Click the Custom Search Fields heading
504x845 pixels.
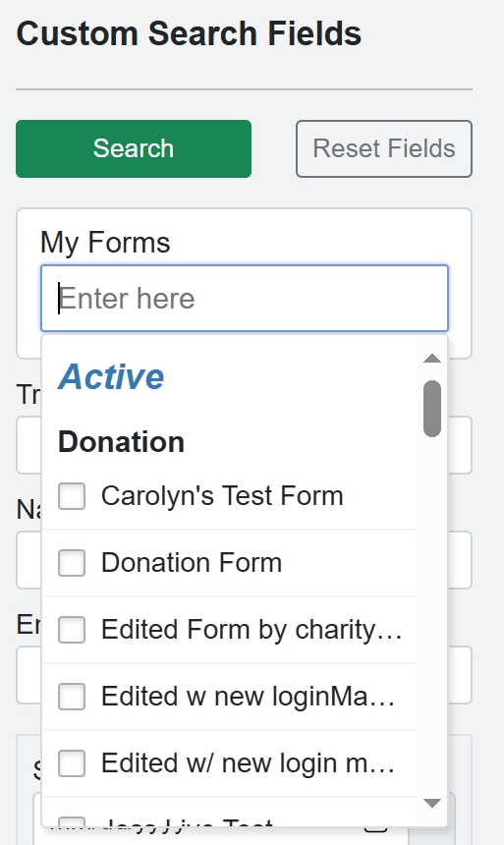click(189, 33)
